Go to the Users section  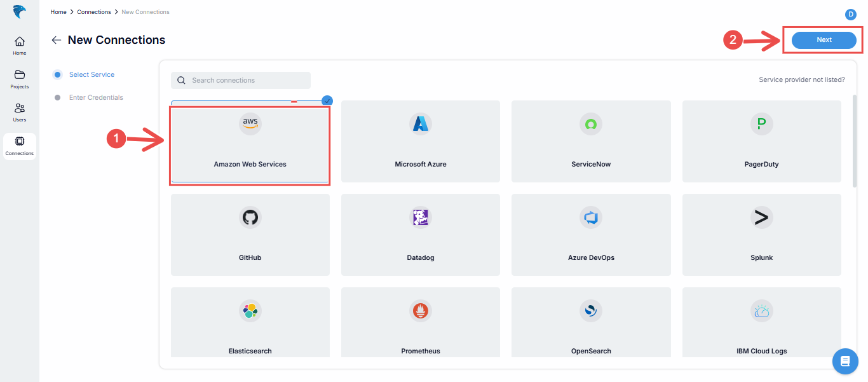19,112
